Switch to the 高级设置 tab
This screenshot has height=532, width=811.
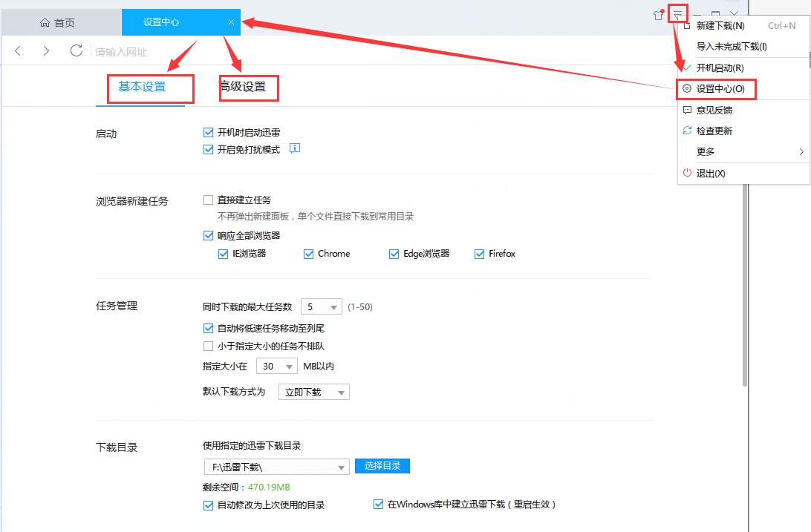249,88
